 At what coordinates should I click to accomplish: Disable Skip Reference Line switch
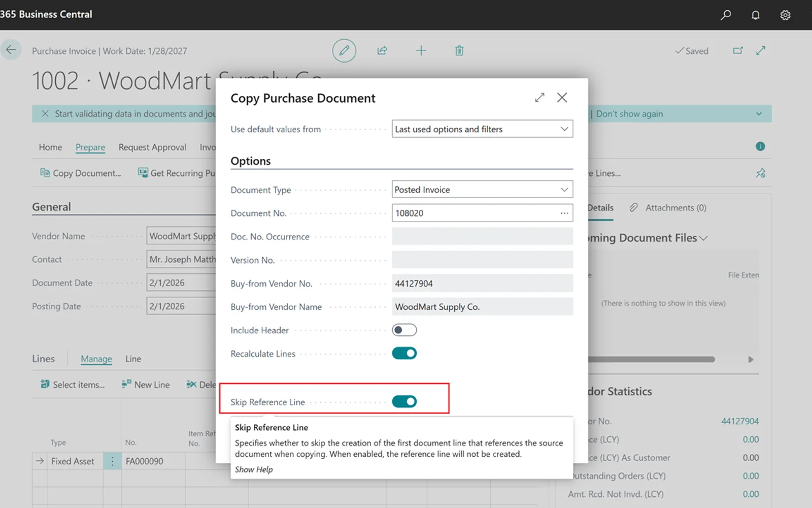tap(404, 402)
